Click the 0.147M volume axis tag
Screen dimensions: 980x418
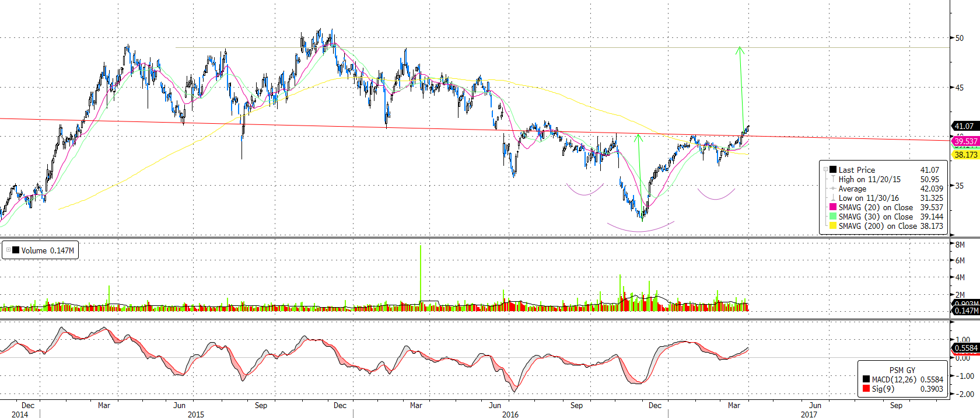tap(965, 311)
